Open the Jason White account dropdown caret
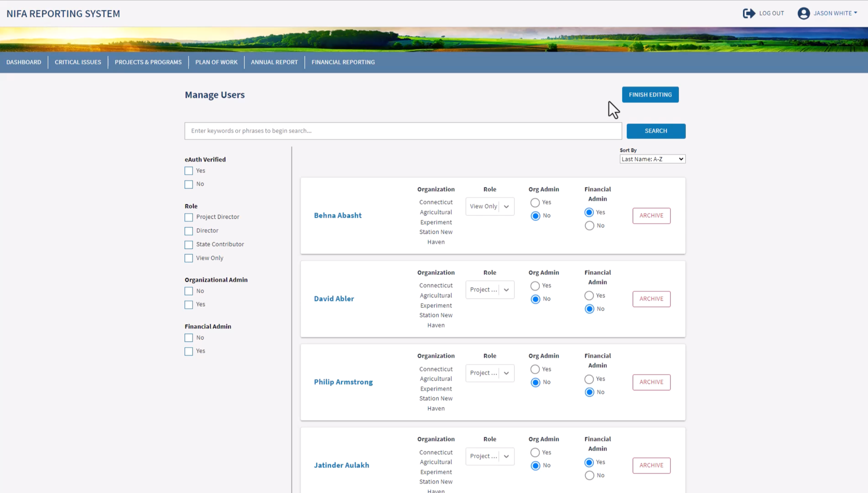Screen dimensions: 868x493 (x=855, y=13)
